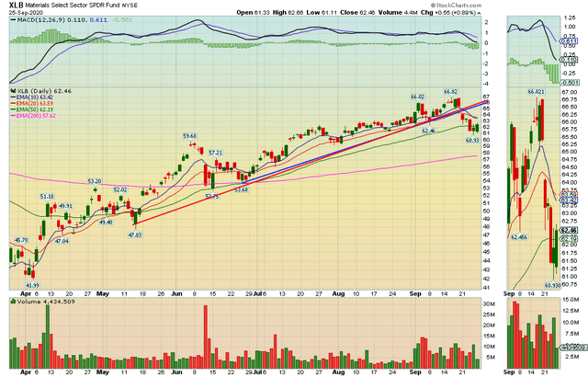Click the EMA(50) 62.19 legend entry
This screenshot has width=588, height=377.
tap(31, 109)
